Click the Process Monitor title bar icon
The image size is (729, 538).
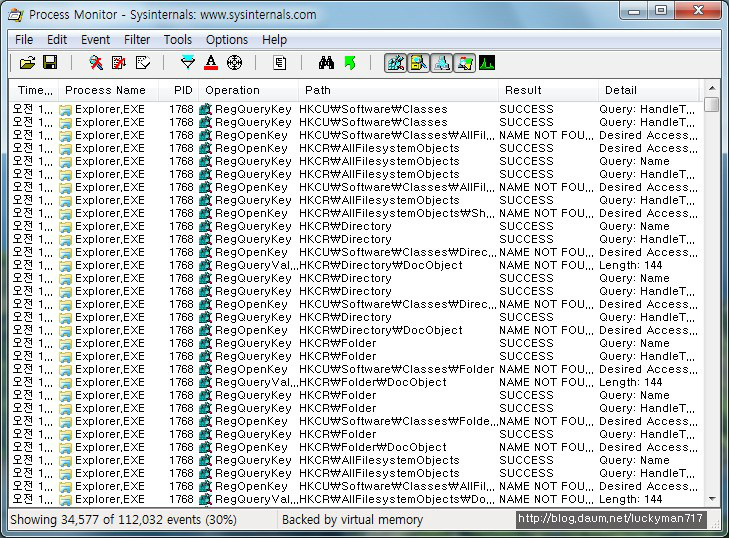coord(15,15)
